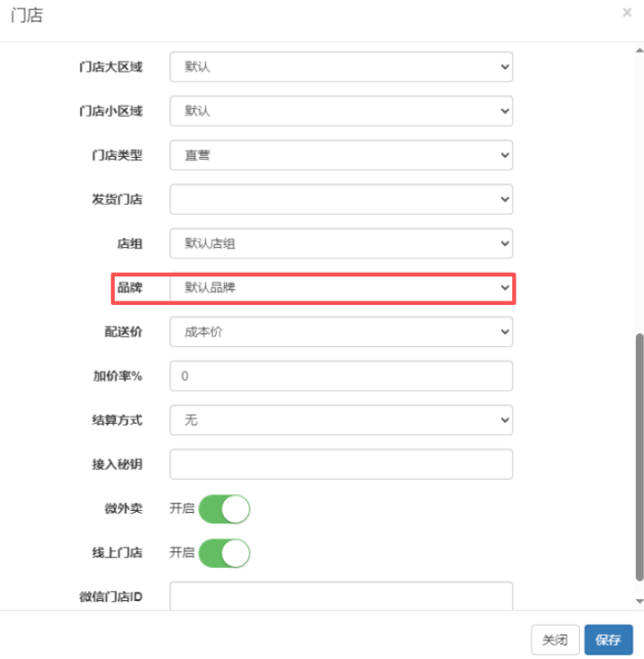Screen dimensions: 644x659
Task: Expand the 结算方式 dropdown
Action: pyautogui.click(x=341, y=420)
